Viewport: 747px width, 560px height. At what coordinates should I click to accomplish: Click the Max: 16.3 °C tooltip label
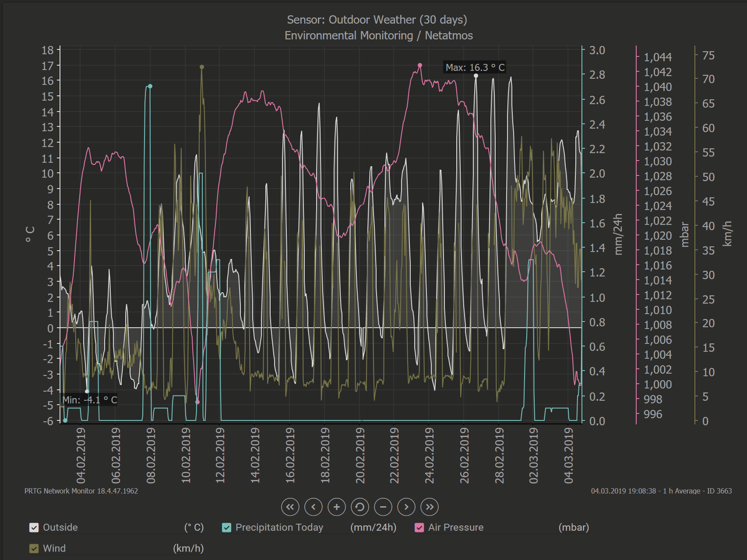point(475,67)
